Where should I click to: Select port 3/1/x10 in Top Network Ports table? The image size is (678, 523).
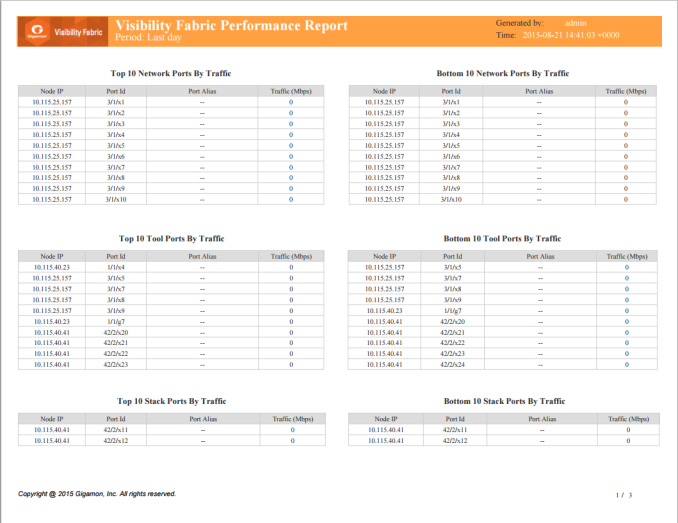coord(116,199)
